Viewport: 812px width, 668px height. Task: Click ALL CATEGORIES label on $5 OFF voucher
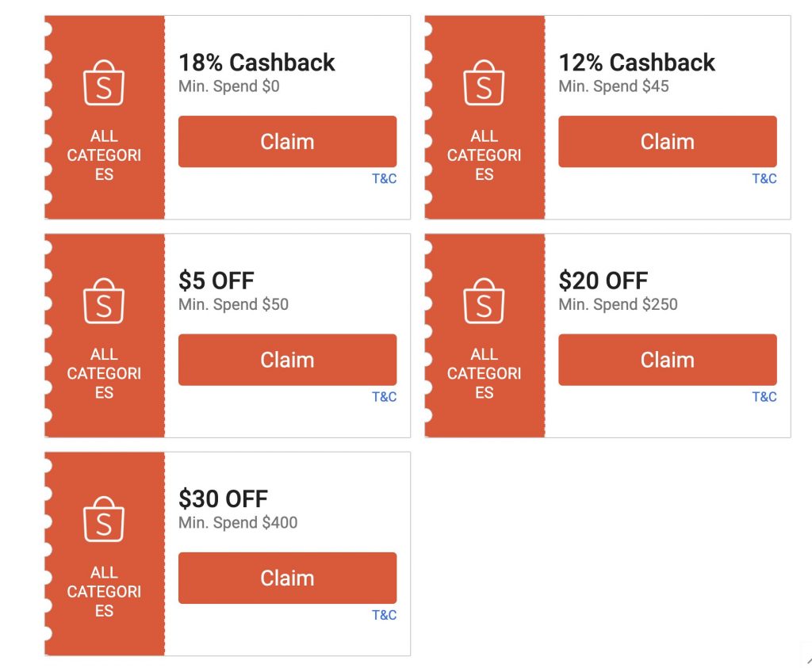click(104, 373)
